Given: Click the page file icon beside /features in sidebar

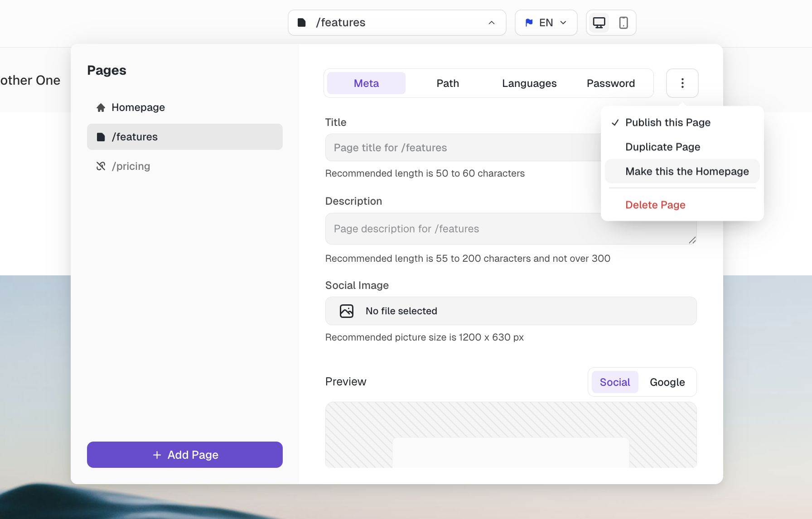Looking at the screenshot, I should pos(101,137).
